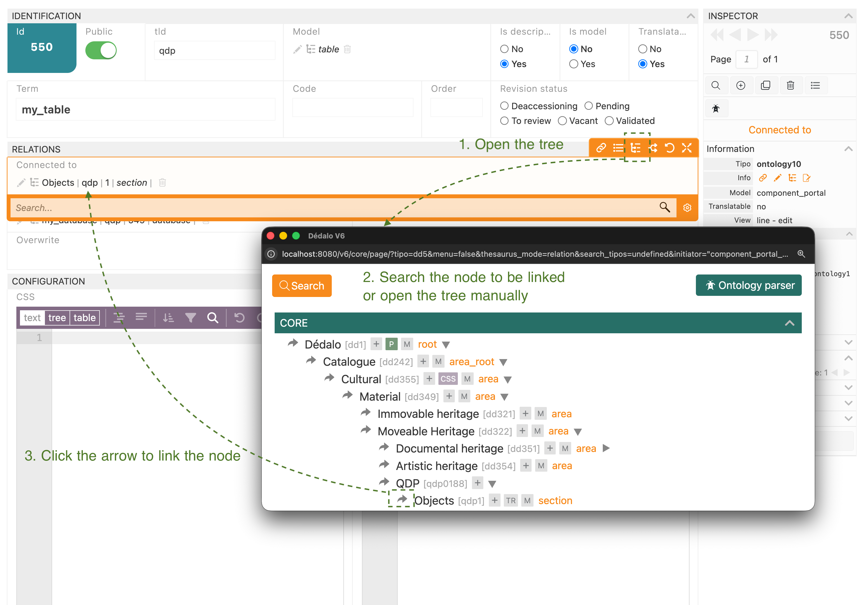The image size is (868, 605).
Task: Collapse Moveable Heritage [dd322] node triangle
Action: point(578,432)
